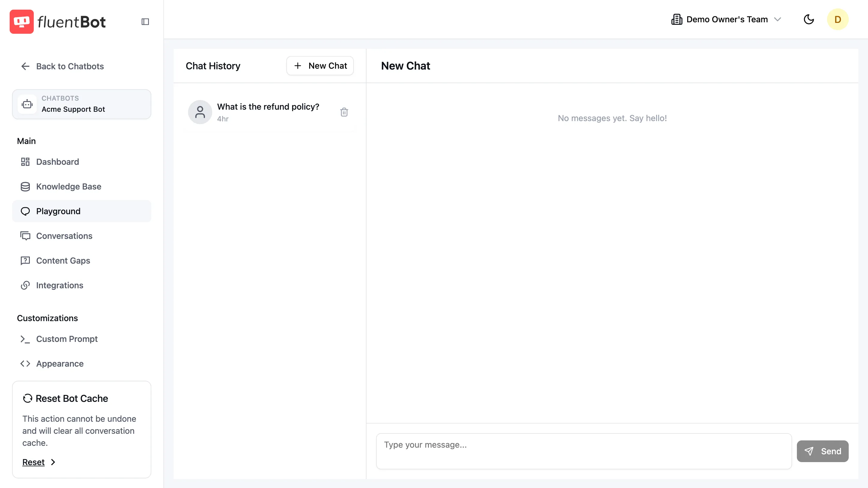Screen dimensions: 868x488
Task: Select the Playground menu item
Action: (x=82, y=211)
